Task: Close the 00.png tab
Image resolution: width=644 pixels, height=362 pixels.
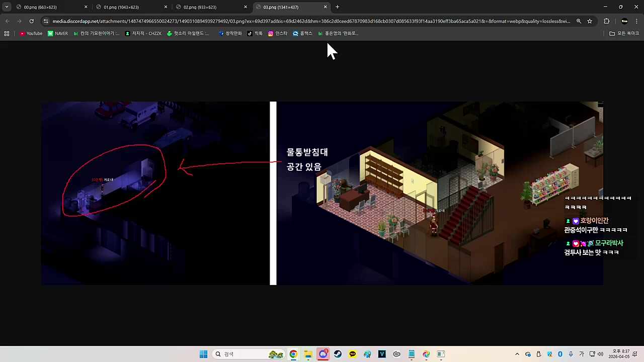Action: [x=86, y=7]
